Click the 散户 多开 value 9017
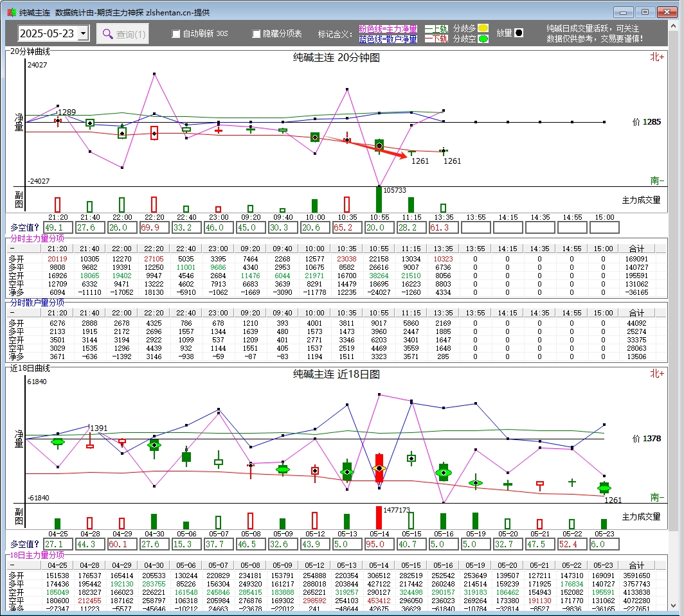The image size is (684, 616). pos(379,324)
